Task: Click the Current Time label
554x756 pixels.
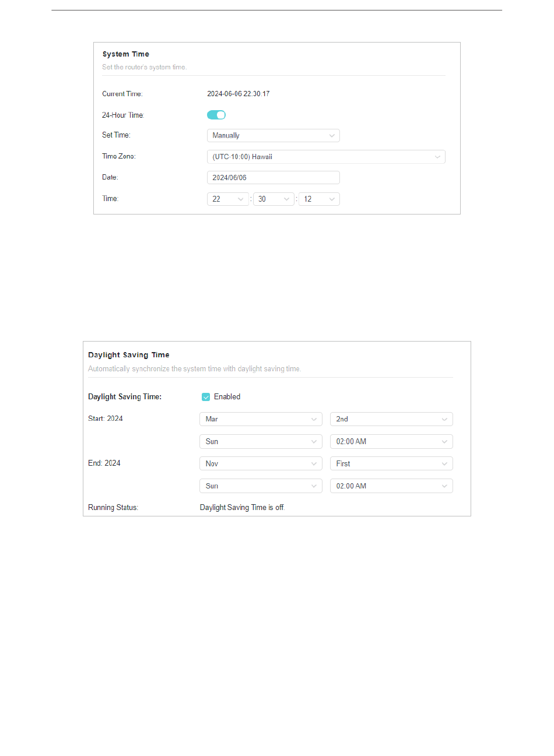Action: 122,94
